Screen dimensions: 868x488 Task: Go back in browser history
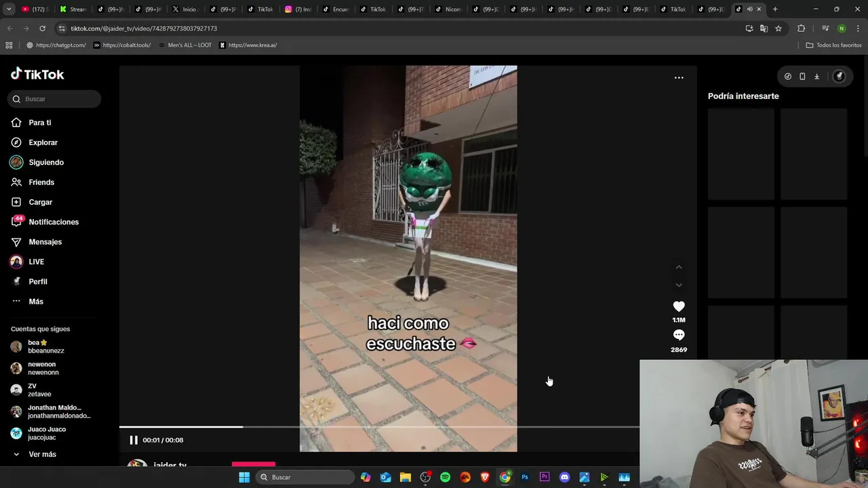pos(9,28)
